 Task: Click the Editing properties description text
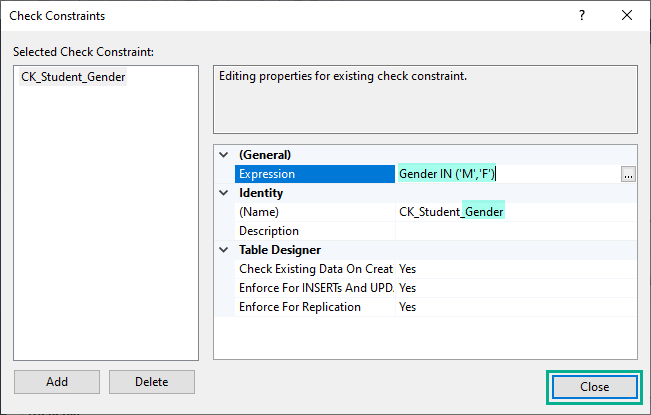tap(343, 76)
